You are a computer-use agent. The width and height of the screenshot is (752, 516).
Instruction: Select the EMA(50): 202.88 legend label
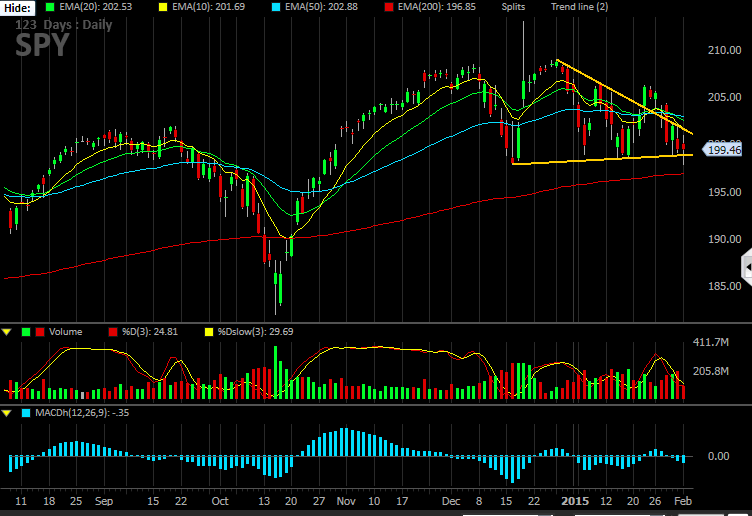[321, 7]
